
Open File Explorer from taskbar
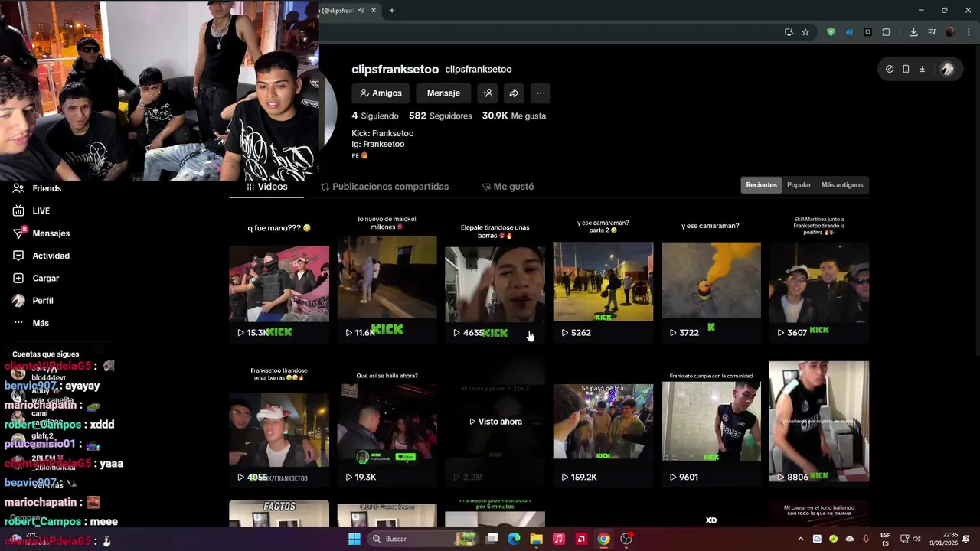click(536, 539)
